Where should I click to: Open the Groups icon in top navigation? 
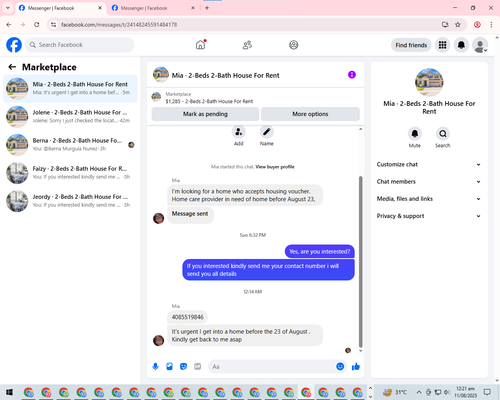(294, 45)
